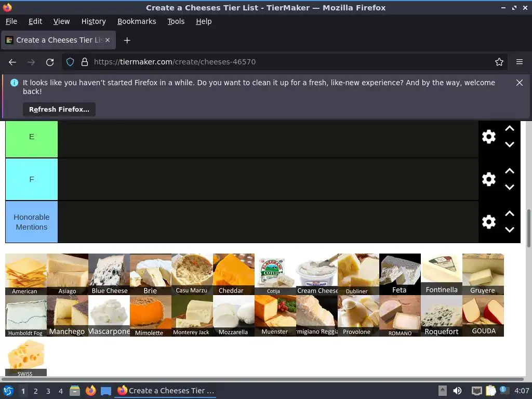Screen dimensions: 532x399
Task: Select the Cream Cheese image
Action: click(x=317, y=274)
